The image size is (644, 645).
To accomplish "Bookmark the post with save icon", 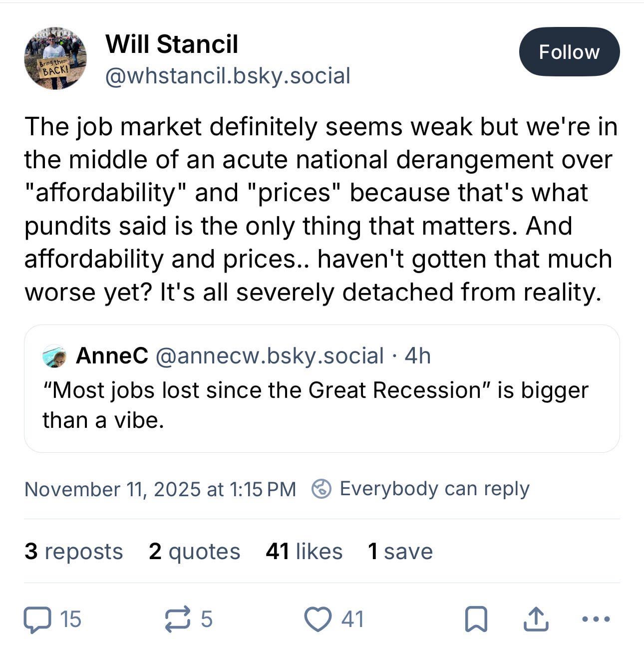I will coord(476,620).
